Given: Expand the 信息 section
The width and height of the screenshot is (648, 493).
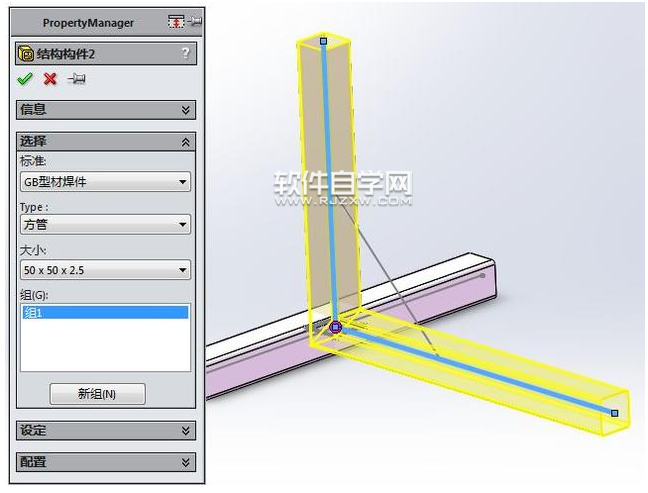Looking at the screenshot, I should pos(106,110).
